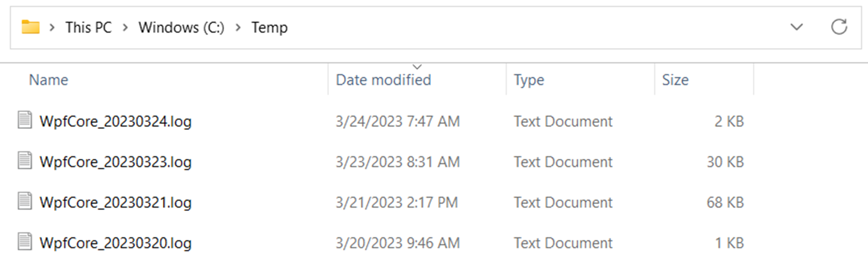Sort files by Size column

tap(675, 80)
